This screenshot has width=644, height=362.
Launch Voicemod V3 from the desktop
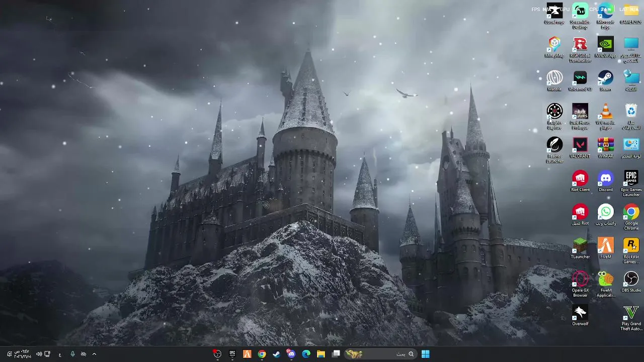[580, 81]
